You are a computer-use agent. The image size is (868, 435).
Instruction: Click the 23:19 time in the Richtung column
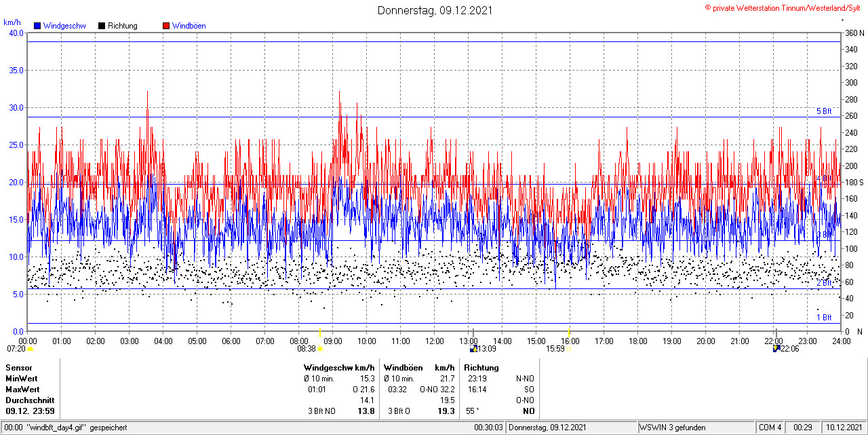click(x=477, y=379)
